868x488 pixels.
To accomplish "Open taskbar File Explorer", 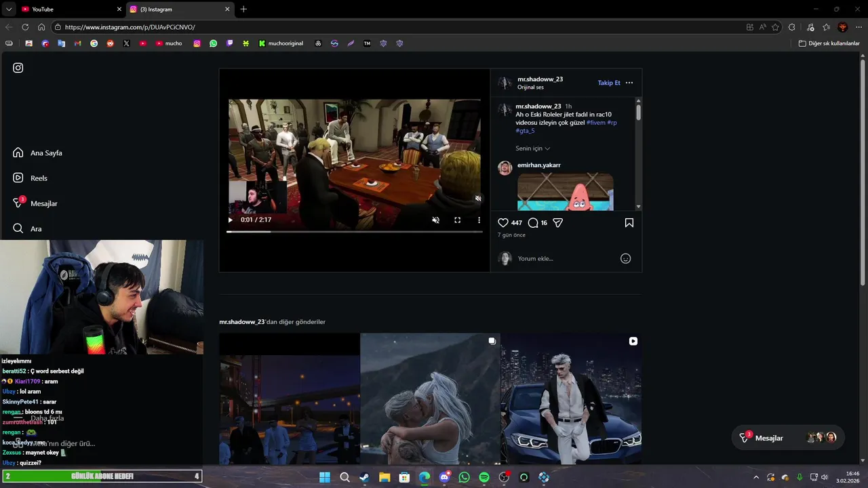I will click(384, 477).
